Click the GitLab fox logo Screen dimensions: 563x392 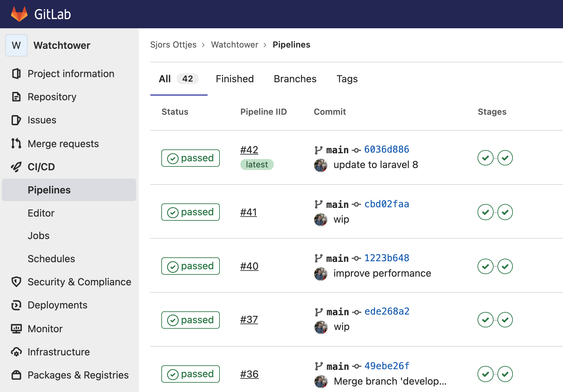[x=19, y=14]
